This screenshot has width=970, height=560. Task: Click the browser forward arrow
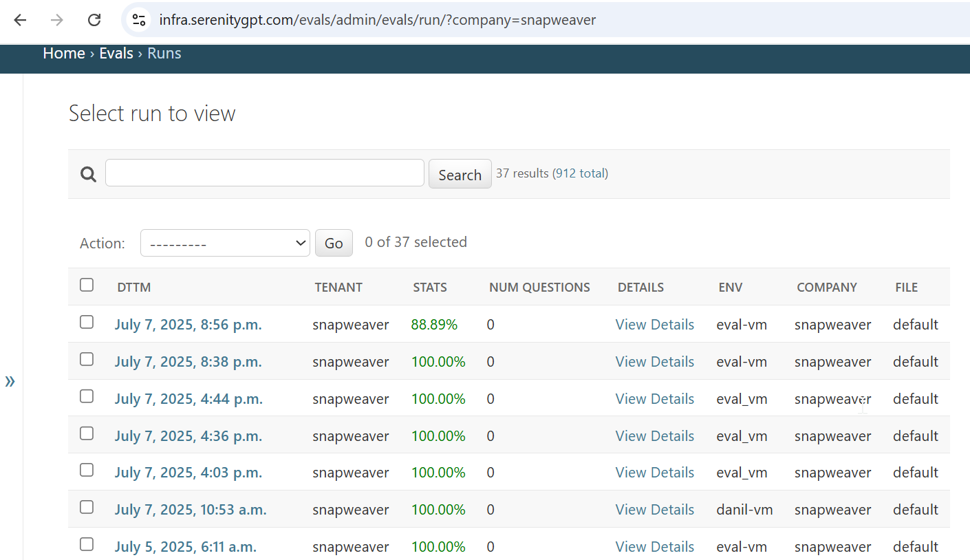57,20
